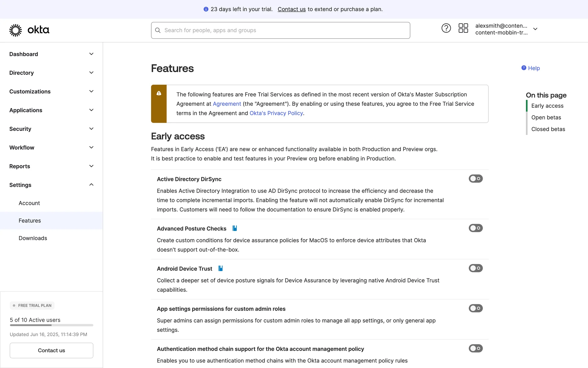This screenshot has width=588, height=368.
Task: Click the trial info icon in banner
Action: pyautogui.click(x=206, y=9)
